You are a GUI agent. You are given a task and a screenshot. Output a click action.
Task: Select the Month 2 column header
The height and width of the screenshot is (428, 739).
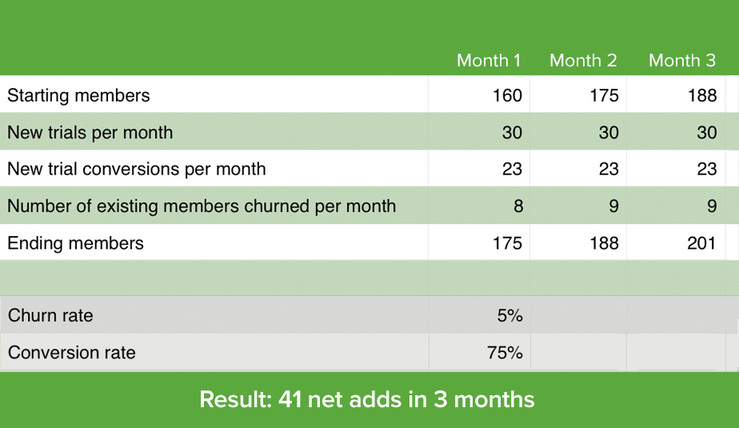[x=583, y=60]
